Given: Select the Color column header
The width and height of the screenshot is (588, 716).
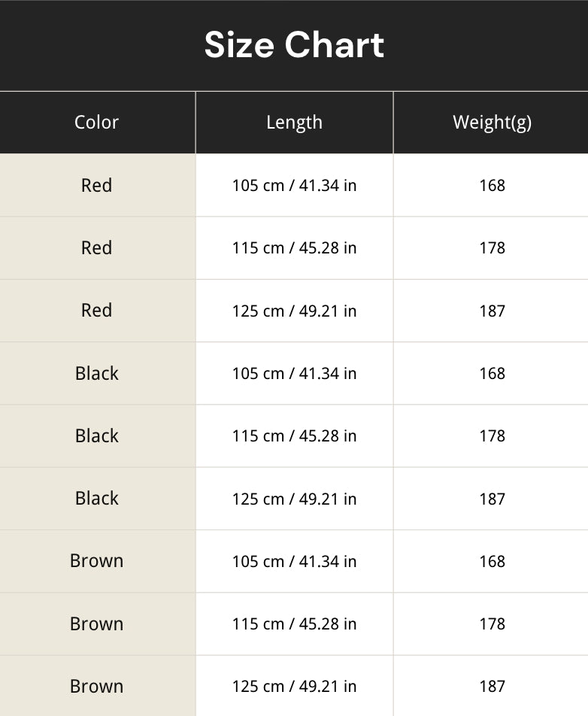Looking at the screenshot, I should tap(97, 123).
